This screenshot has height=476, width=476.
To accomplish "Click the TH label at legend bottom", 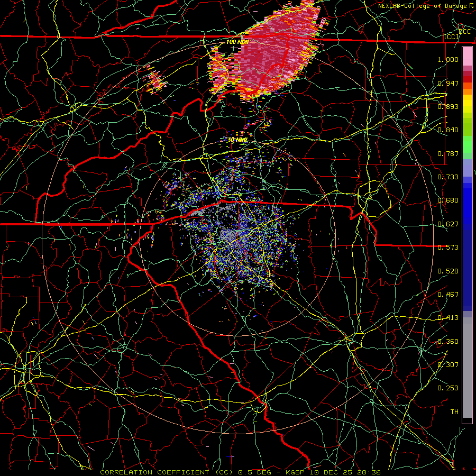I will point(454,411).
